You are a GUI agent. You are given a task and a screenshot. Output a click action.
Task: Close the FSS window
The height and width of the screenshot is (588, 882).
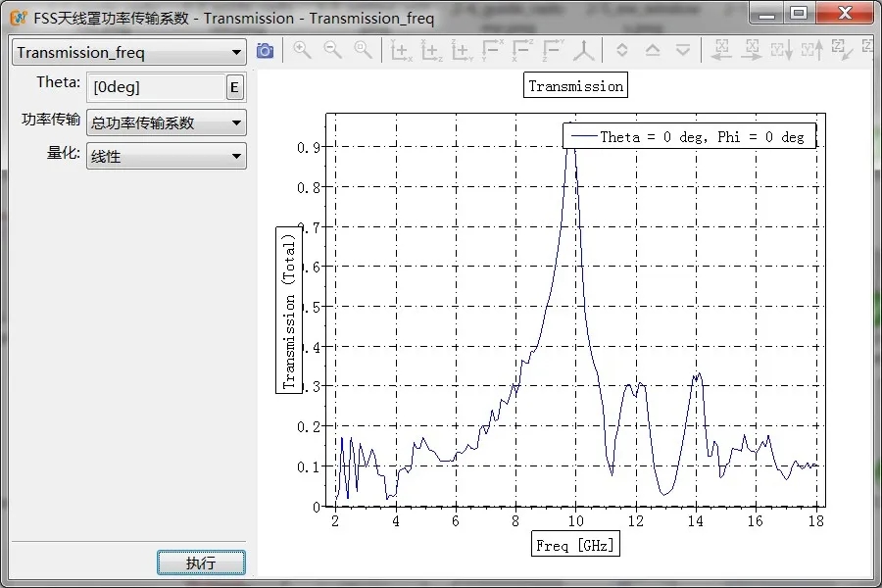coord(845,14)
